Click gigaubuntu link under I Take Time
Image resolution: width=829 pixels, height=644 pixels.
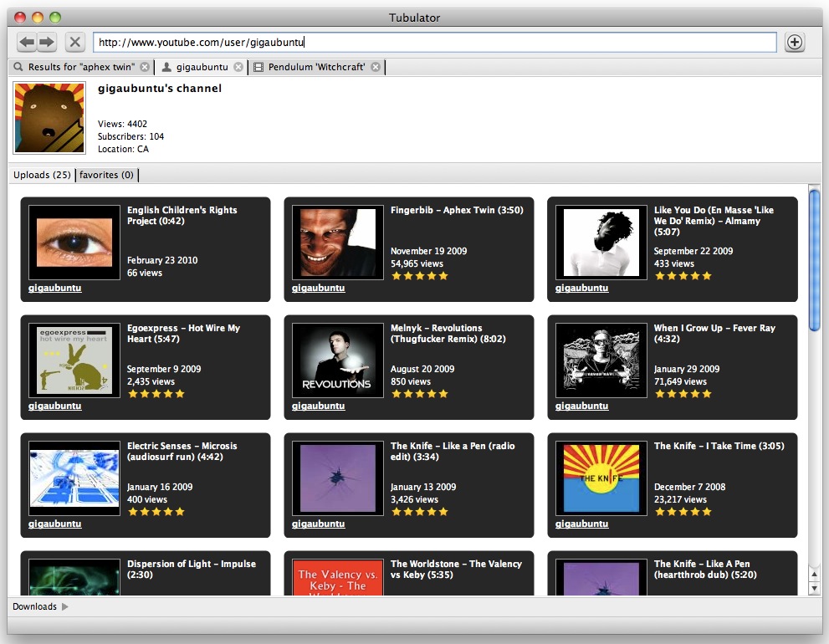581,524
